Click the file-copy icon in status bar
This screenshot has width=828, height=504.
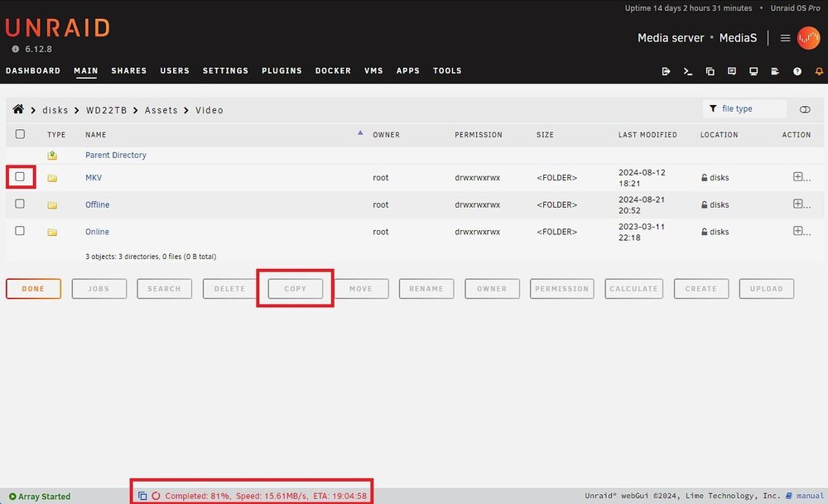point(142,496)
